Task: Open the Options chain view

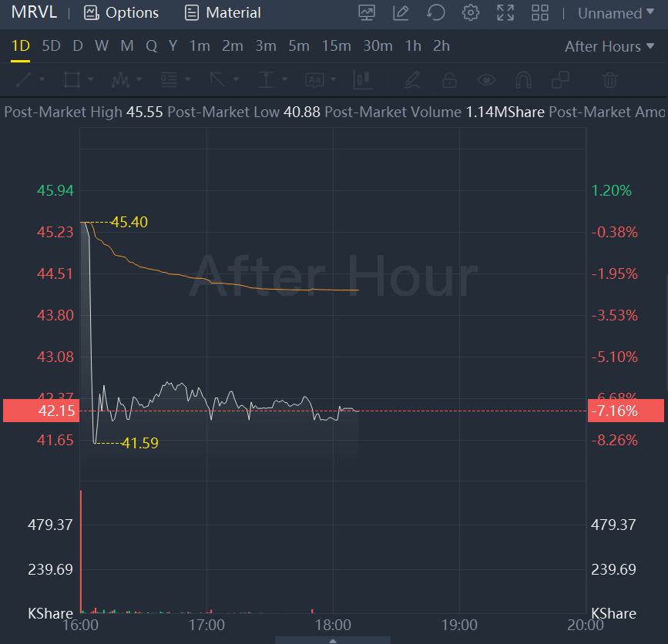Action: [x=121, y=13]
